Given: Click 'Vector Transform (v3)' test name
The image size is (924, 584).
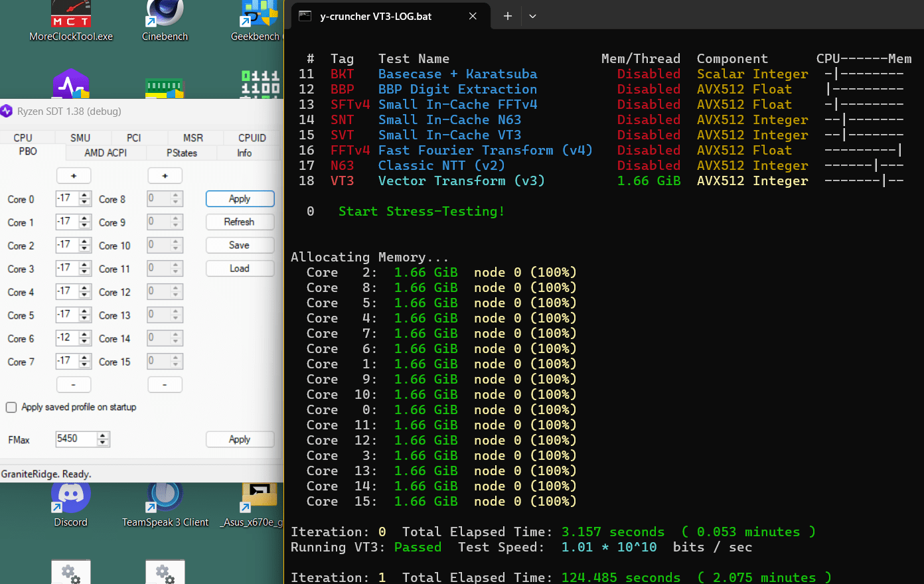Looking at the screenshot, I should point(461,181).
